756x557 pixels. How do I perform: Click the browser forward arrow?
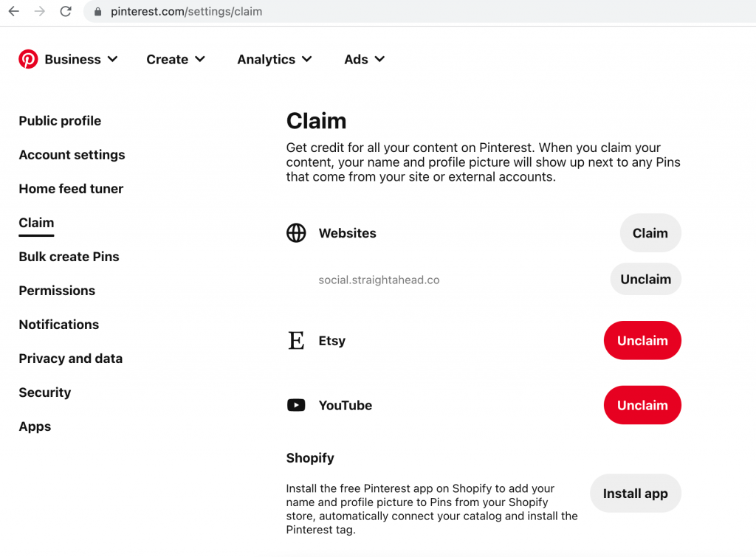[40, 11]
